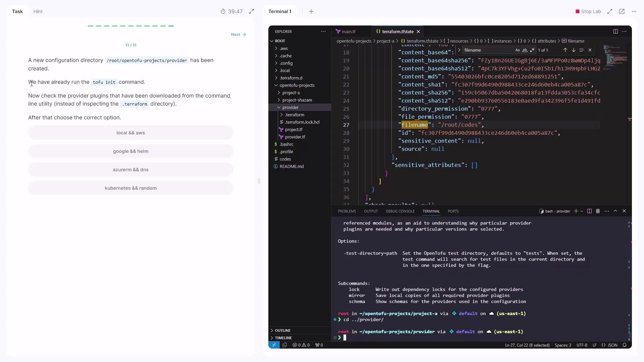Viewport: 644px width, 362px height.
Task: Click the split terminal icon
Action: pyautogui.click(x=589, y=211)
